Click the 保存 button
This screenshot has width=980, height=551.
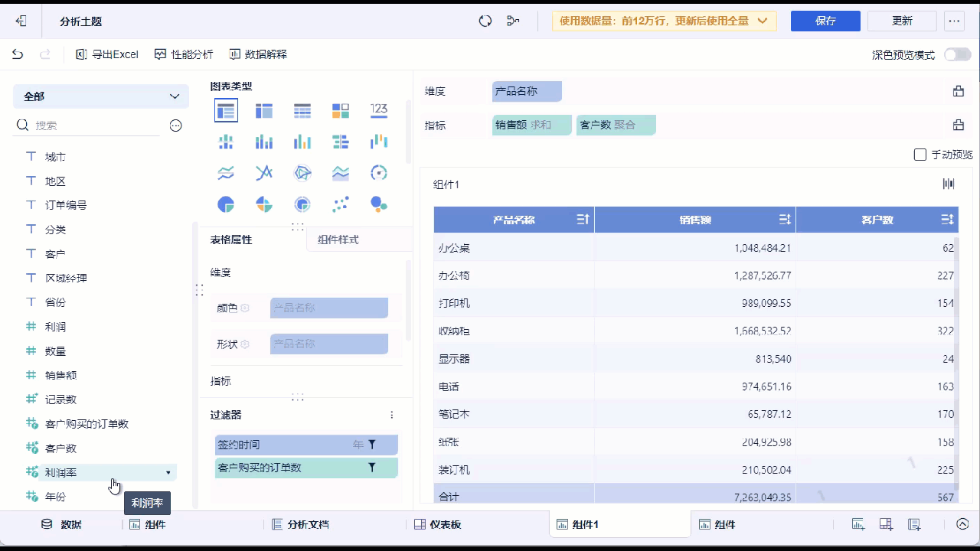(825, 21)
